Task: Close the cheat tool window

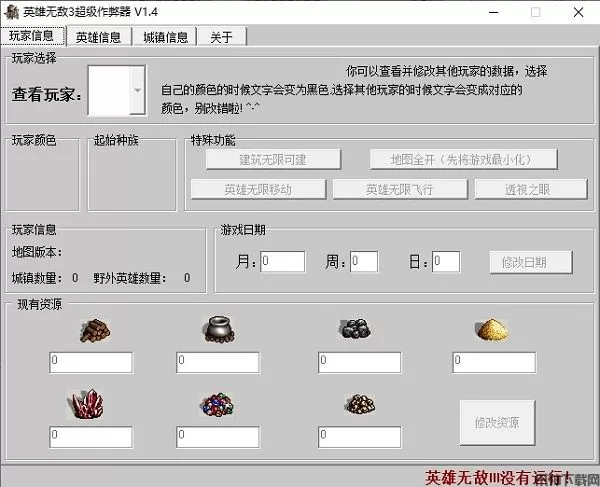Action: point(579,12)
